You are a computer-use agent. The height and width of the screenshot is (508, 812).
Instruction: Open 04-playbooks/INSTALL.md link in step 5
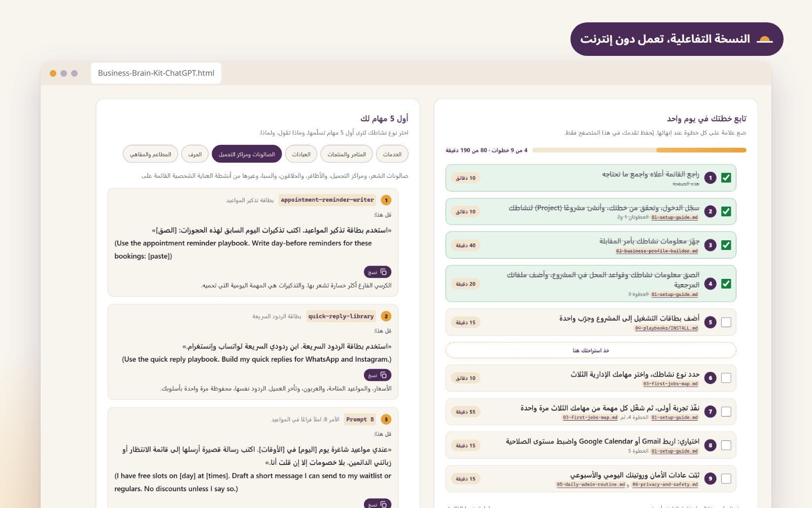[x=666, y=328]
